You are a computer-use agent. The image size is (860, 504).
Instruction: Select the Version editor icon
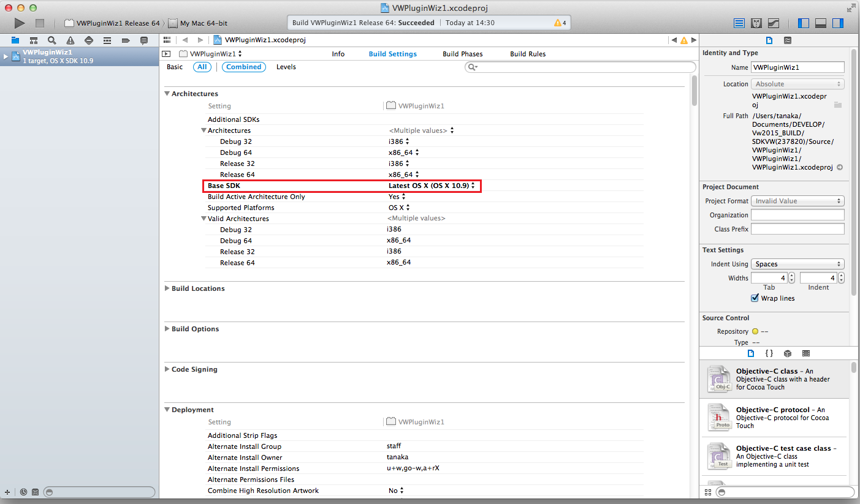774,23
